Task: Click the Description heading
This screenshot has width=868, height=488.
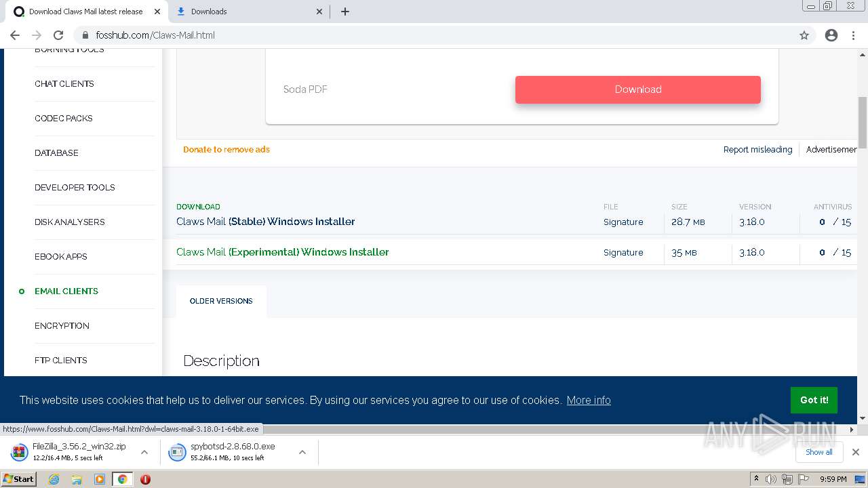Action: pyautogui.click(x=221, y=361)
